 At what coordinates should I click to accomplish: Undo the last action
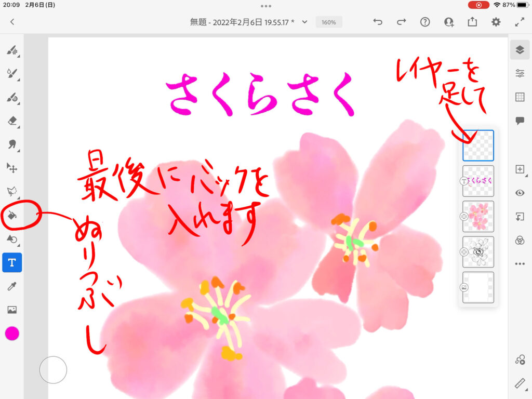pyautogui.click(x=378, y=22)
